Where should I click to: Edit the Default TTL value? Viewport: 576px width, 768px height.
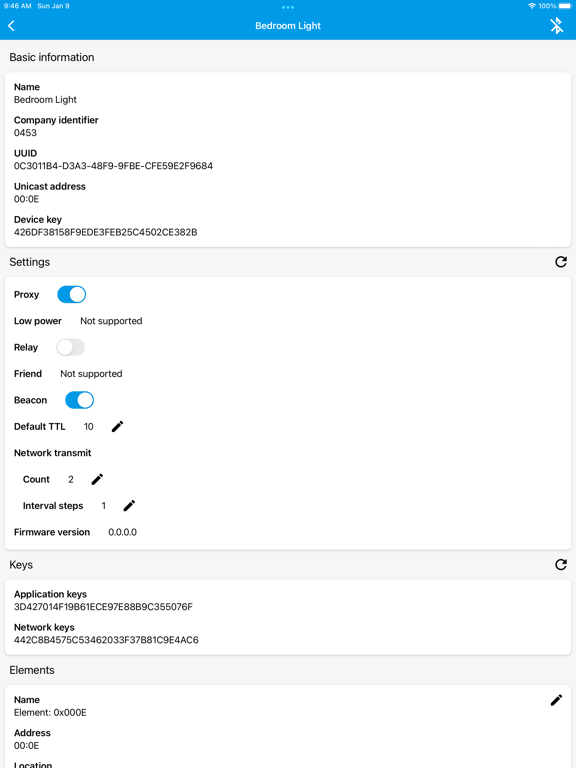tap(117, 427)
